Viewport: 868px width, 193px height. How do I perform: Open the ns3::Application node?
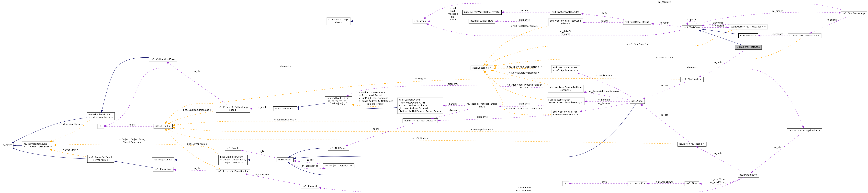(748, 175)
